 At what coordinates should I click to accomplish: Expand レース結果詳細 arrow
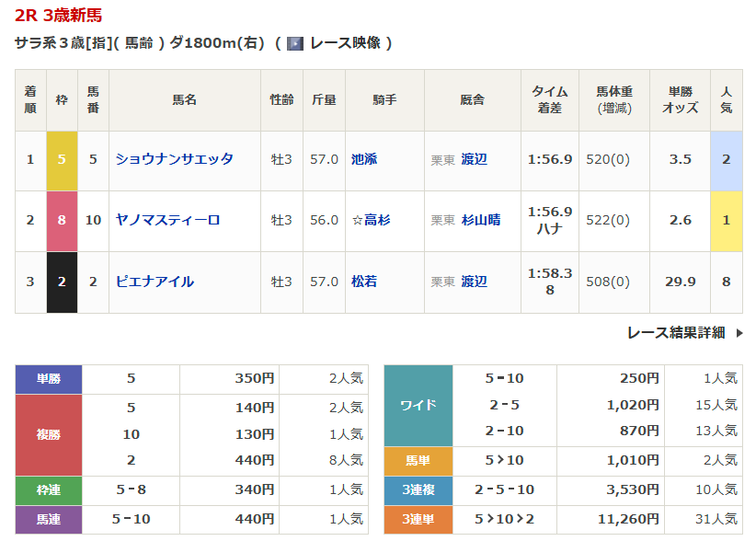(x=739, y=333)
